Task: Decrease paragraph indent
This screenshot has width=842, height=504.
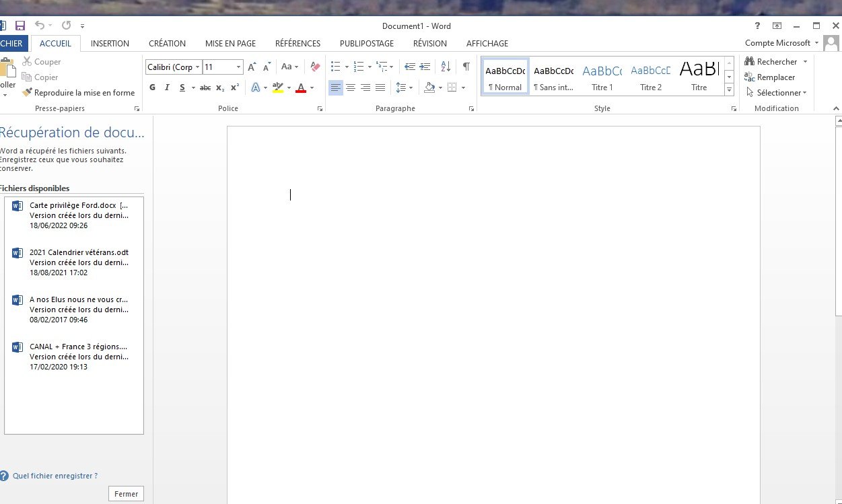Action: pos(410,67)
